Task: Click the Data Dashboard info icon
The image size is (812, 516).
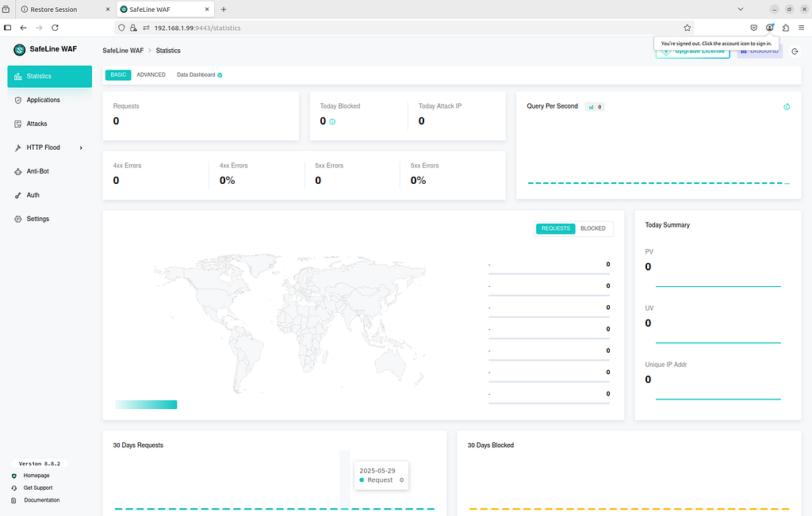Action: click(x=220, y=75)
